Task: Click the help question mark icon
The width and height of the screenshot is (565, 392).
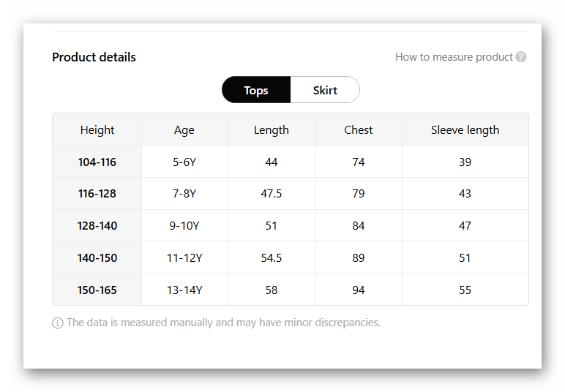Action: coord(521,57)
